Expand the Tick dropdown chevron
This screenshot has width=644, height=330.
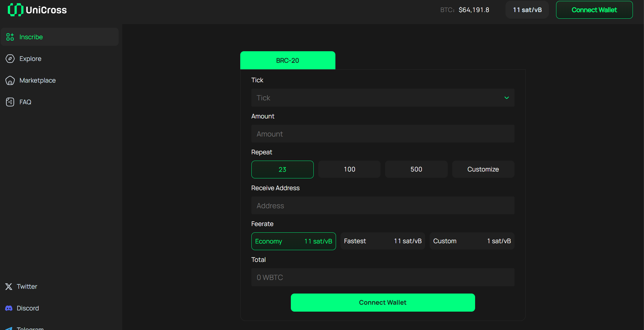click(506, 98)
